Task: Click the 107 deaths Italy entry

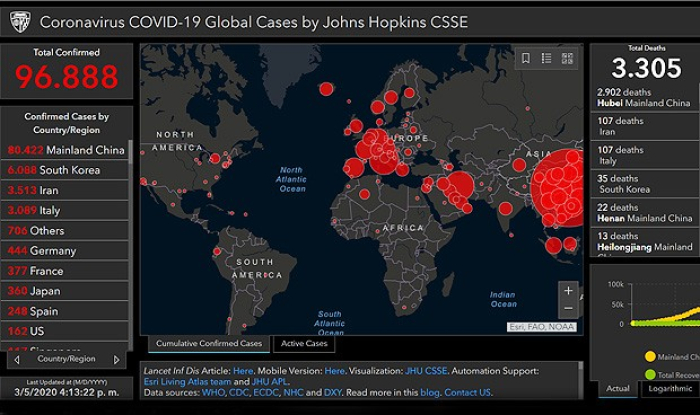Action: (x=645, y=155)
